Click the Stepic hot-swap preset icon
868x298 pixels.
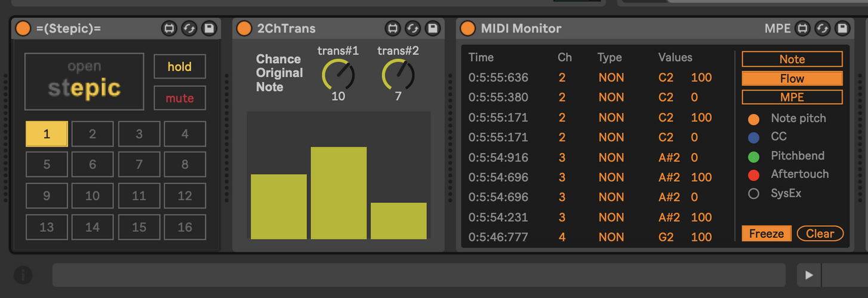[189, 28]
